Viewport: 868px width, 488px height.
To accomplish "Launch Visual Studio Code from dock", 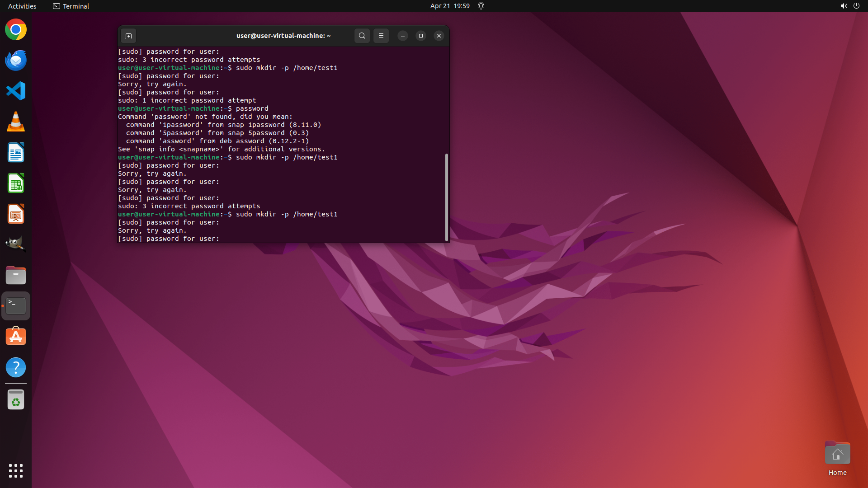I will click(16, 91).
